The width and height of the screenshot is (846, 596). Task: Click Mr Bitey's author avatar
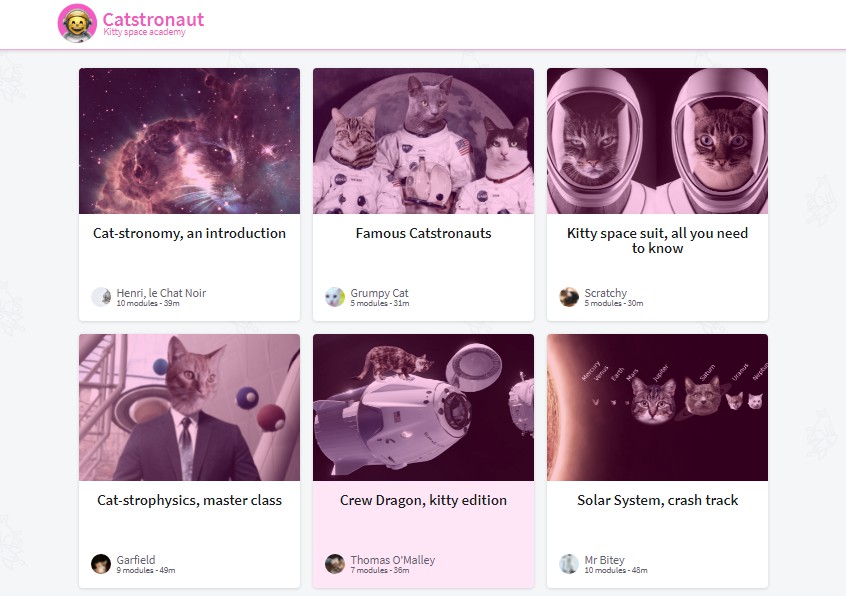pyautogui.click(x=569, y=564)
